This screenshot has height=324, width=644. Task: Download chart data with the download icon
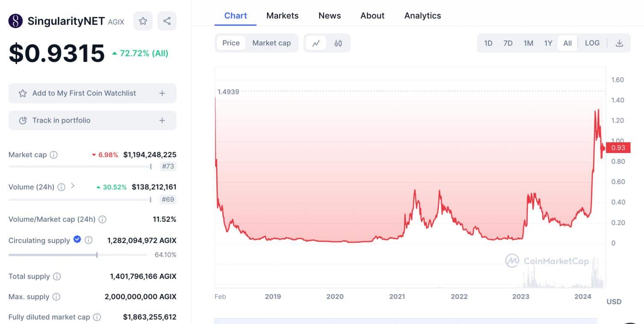tap(619, 43)
